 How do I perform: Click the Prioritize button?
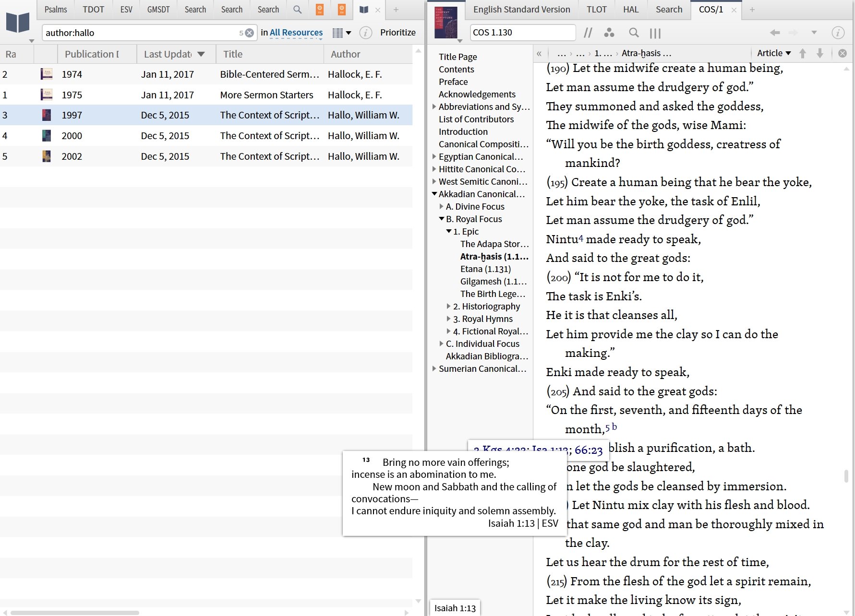coord(398,33)
